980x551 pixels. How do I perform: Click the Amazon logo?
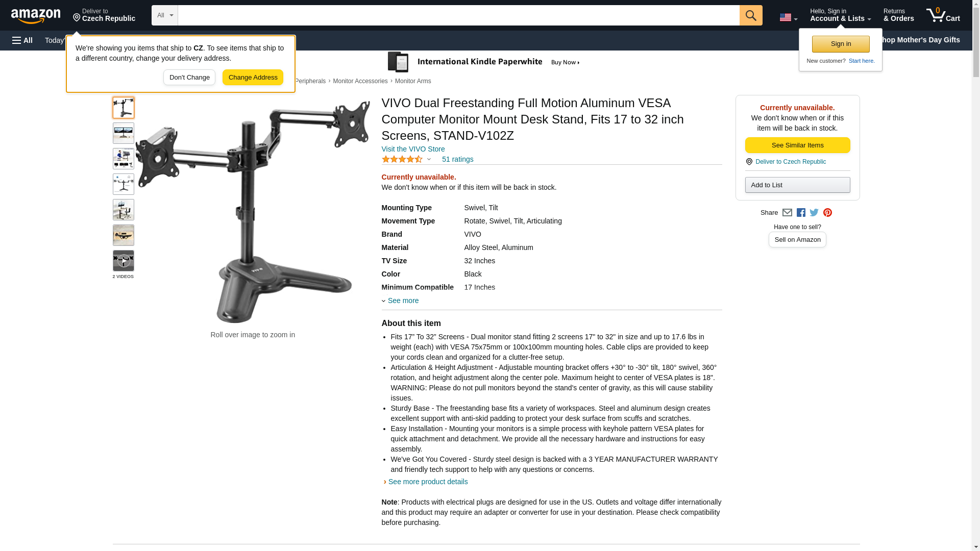pyautogui.click(x=36, y=16)
